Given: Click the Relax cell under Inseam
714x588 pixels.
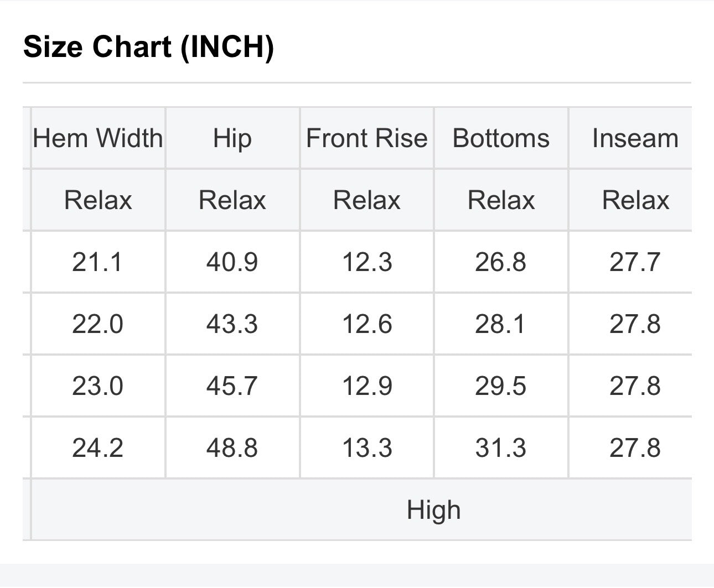Looking at the screenshot, I should tap(635, 200).
